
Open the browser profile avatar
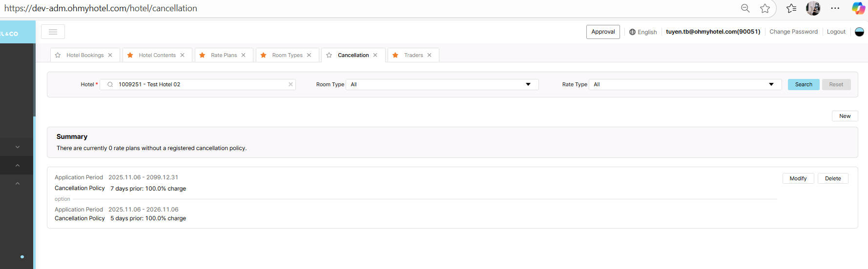(813, 8)
